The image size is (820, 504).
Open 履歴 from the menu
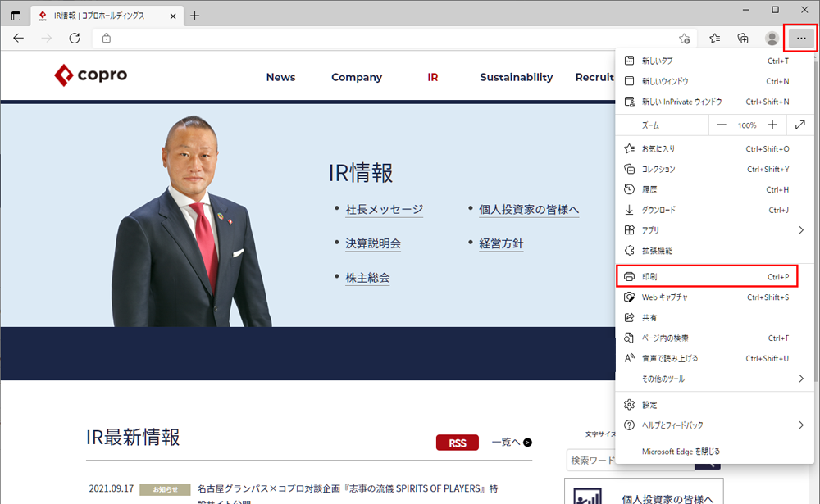[x=714, y=189]
